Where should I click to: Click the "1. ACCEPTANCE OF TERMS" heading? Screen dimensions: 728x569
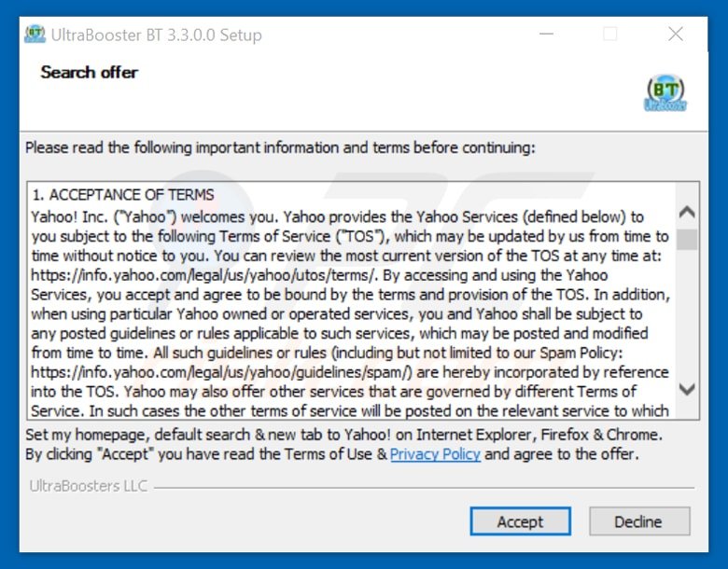click(x=123, y=194)
